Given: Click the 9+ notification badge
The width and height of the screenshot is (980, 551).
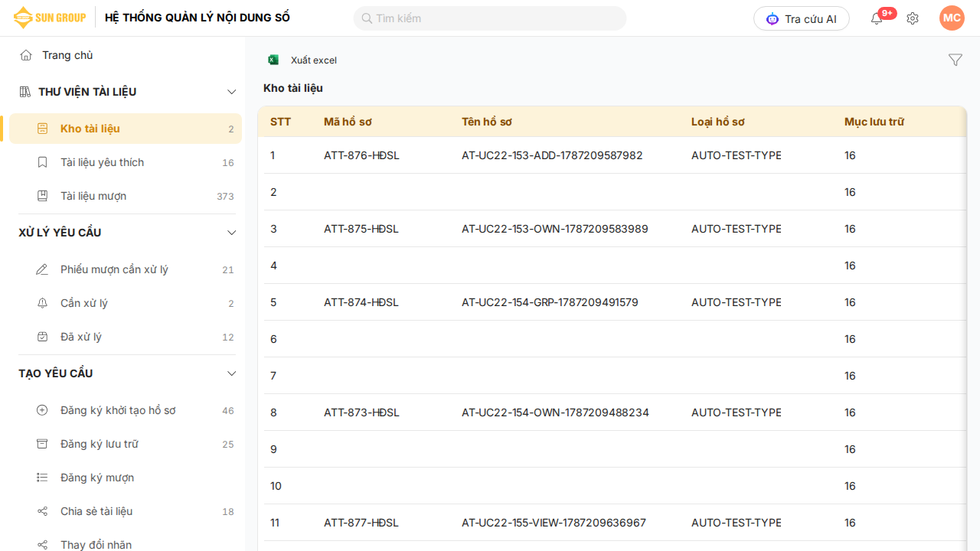Looking at the screenshot, I should pos(887,13).
